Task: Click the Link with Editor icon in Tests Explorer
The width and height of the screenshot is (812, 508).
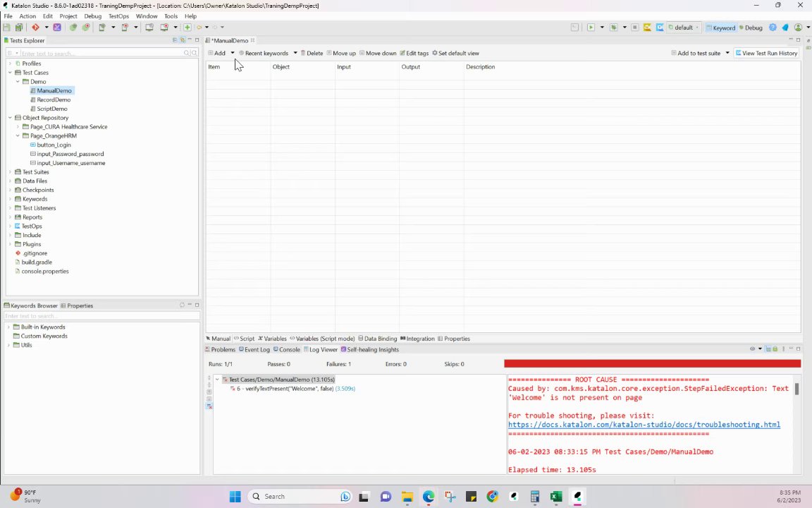Action: click(183, 40)
